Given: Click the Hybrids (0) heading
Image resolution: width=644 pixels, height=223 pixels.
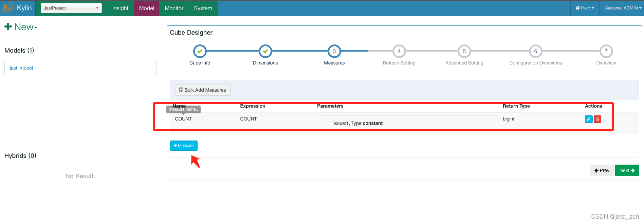Looking at the screenshot, I should (20, 156).
